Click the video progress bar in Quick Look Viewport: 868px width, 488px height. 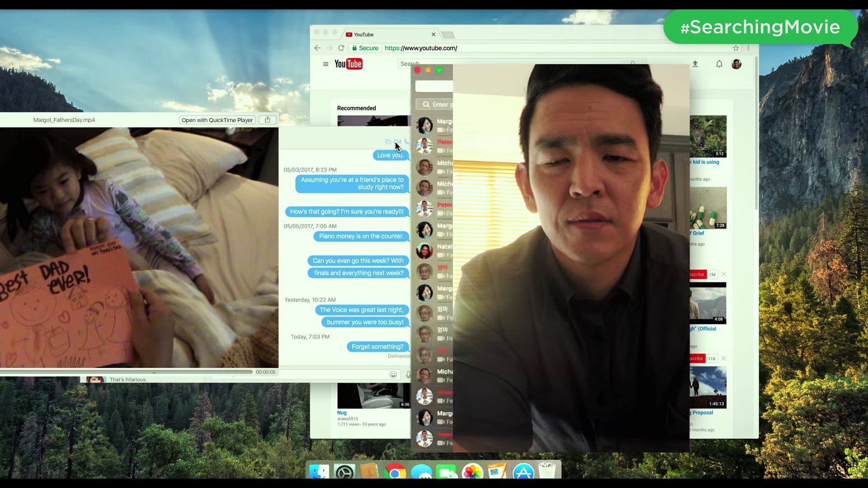point(127,372)
